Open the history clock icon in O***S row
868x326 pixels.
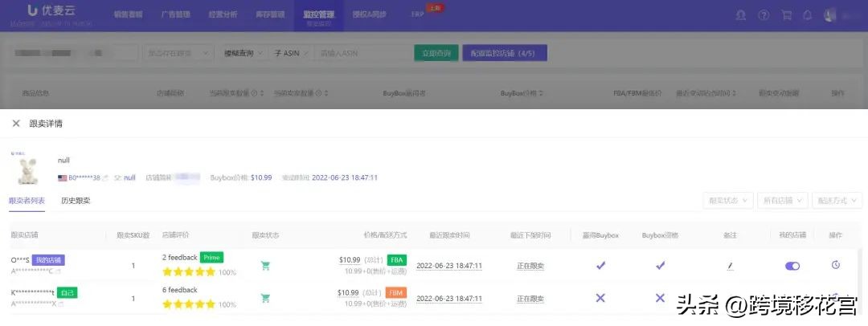tap(835, 265)
